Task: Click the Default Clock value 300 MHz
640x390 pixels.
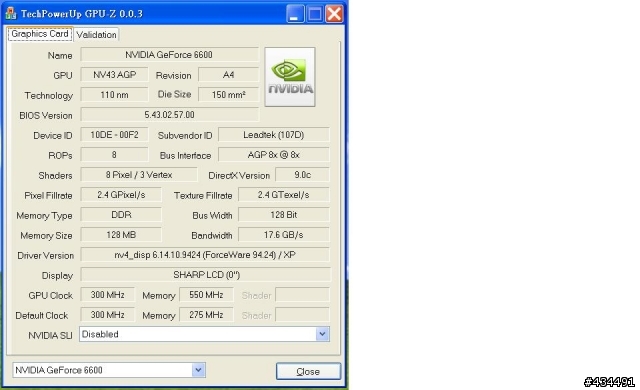Action: [x=108, y=315]
